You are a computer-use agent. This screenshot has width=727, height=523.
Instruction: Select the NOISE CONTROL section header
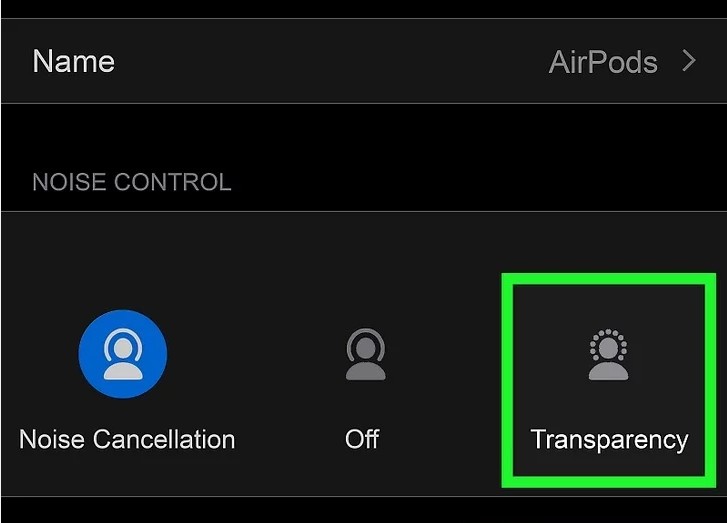[x=132, y=182]
